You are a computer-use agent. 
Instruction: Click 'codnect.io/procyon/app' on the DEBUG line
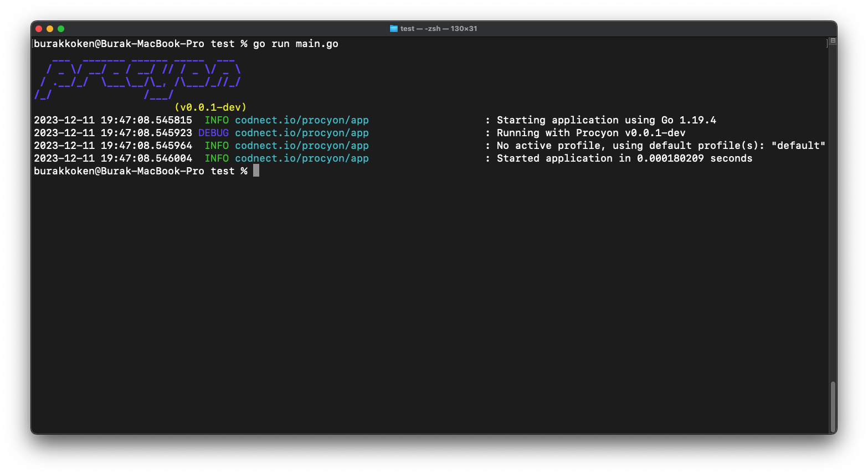coord(302,133)
